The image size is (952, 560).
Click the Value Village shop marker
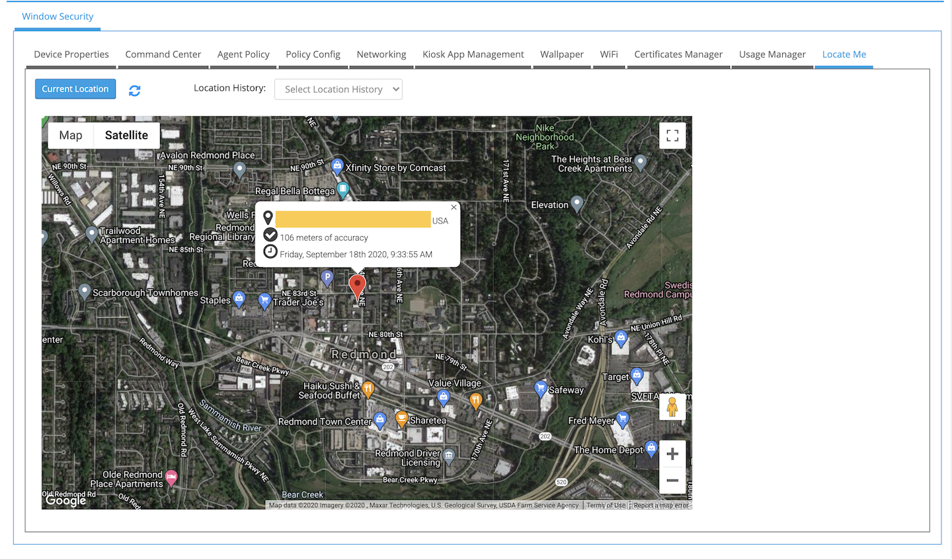tap(444, 397)
